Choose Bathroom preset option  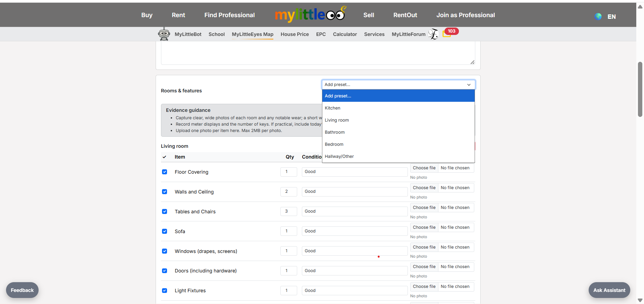(x=334, y=132)
